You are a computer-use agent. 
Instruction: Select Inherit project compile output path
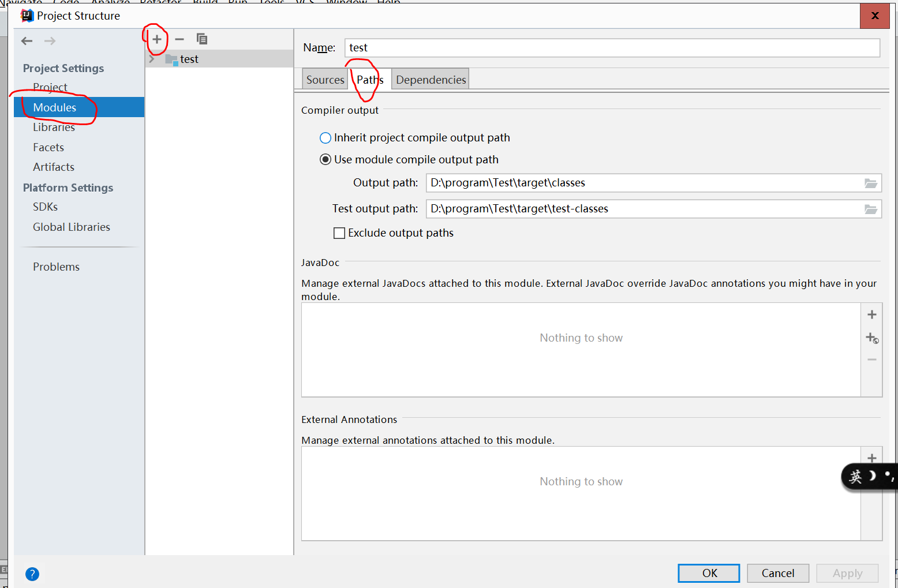coord(325,138)
